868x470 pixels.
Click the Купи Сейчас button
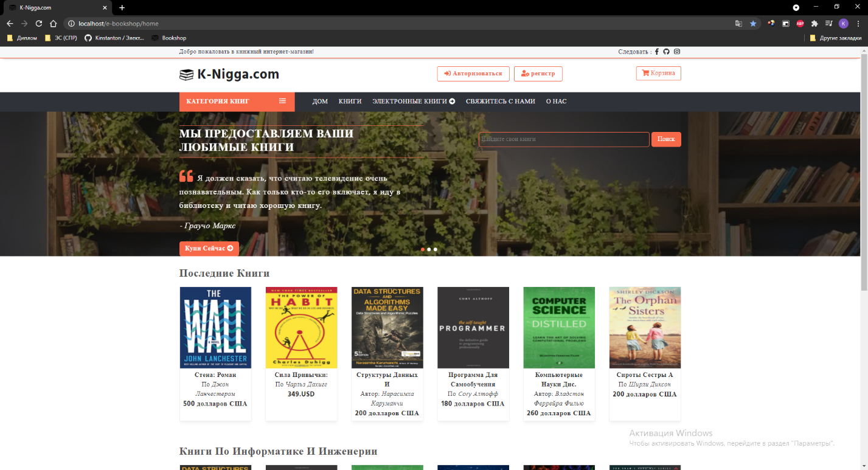(209, 249)
